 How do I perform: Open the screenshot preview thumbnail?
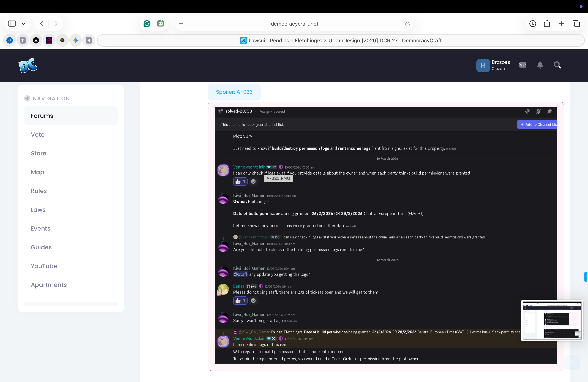point(552,320)
